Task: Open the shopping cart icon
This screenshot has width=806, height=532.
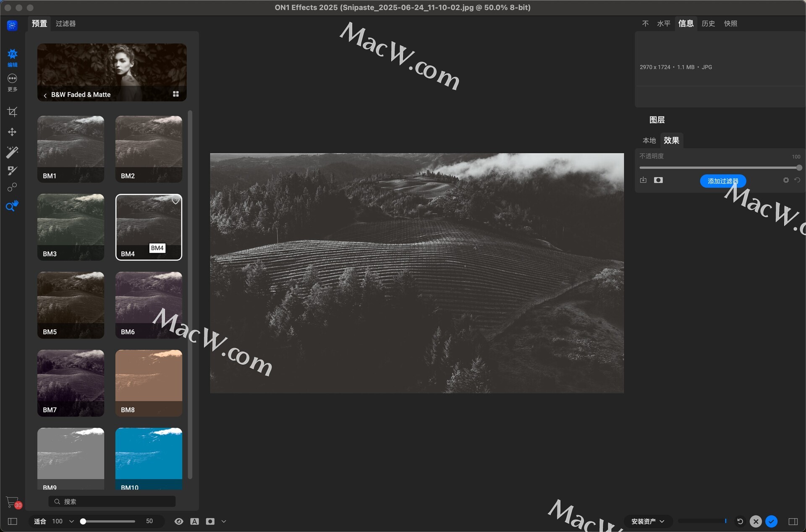Action: tap(12, 502)
